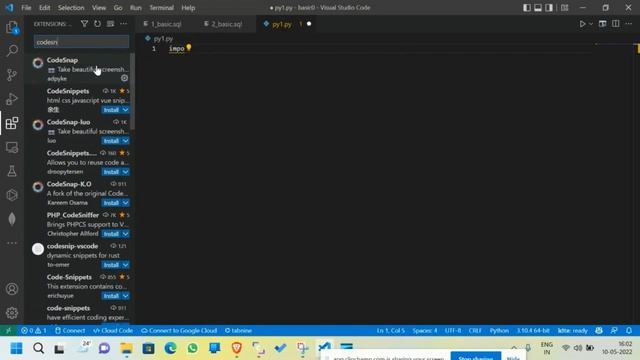The width and height of the screenshot is (640, 360).
Task: Click Connect in the status bar
Action: click(70, 331)
